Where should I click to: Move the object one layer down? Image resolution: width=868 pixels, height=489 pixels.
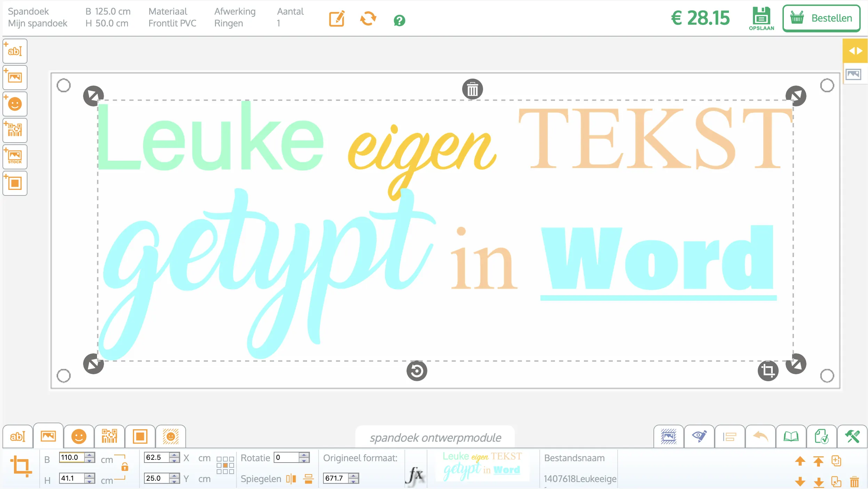(x=800, y=482)
